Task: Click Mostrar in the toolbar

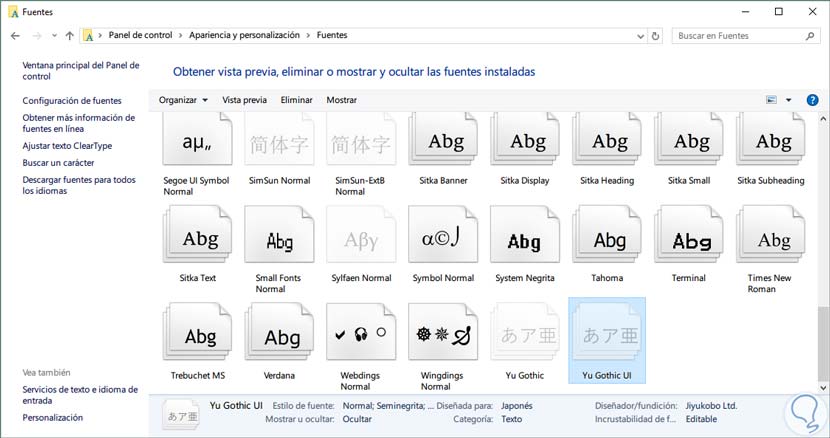Action: [x=341, y=100]
